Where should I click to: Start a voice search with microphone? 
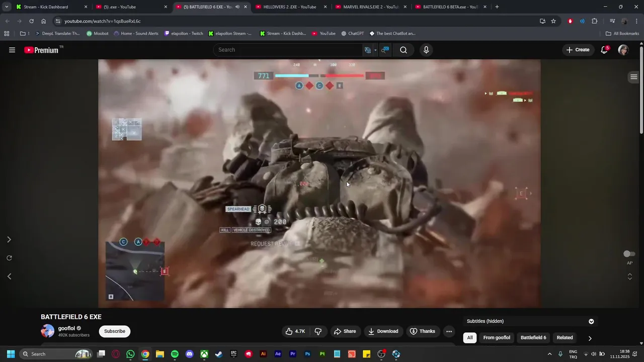point(426,50)
